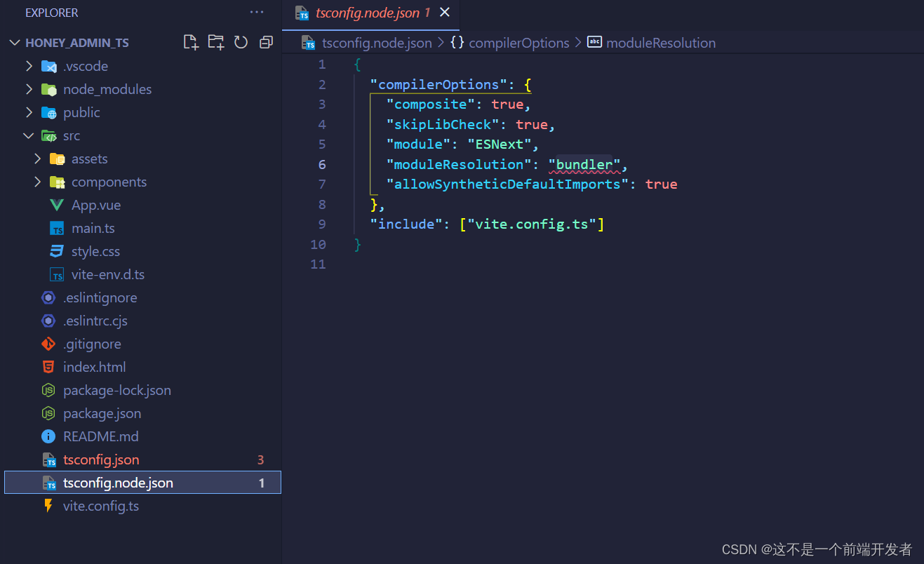The image size is (924, 564).
Task: Click tsconfig.node.json in the breadcrumb
Action: [x=377, y=43]
